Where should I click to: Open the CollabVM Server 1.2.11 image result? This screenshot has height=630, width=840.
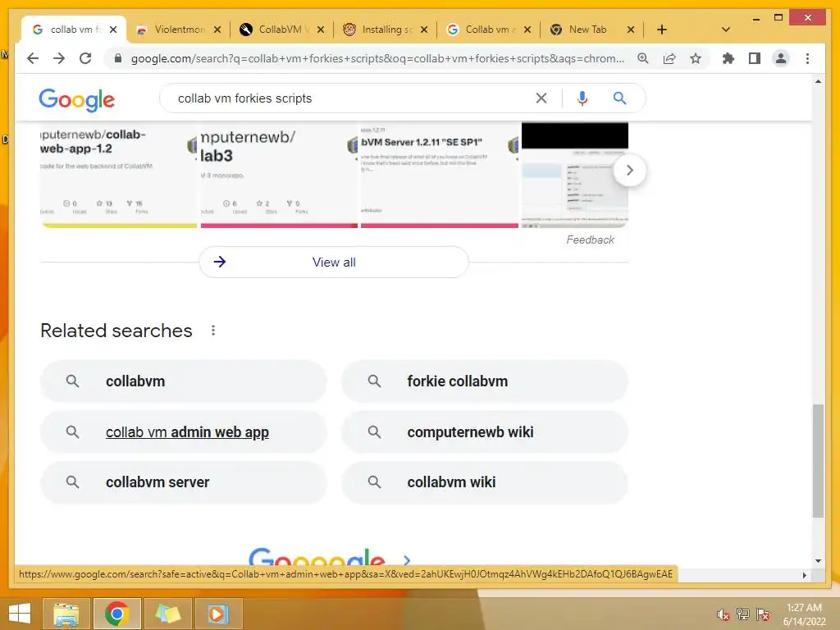(x=440, y=175)
